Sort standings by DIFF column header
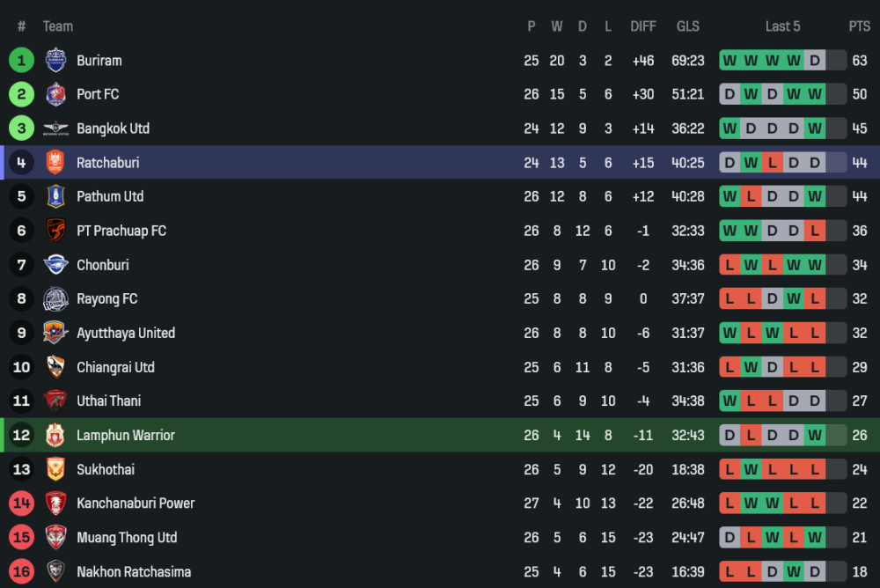 click(x=643, y=26)
